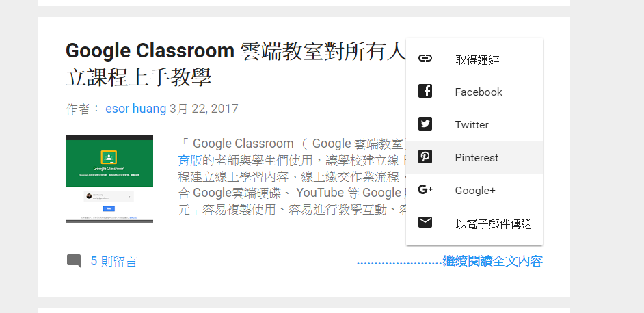Click the chain link icon in share menu
The image size is (644, 313).
point(425,58)
